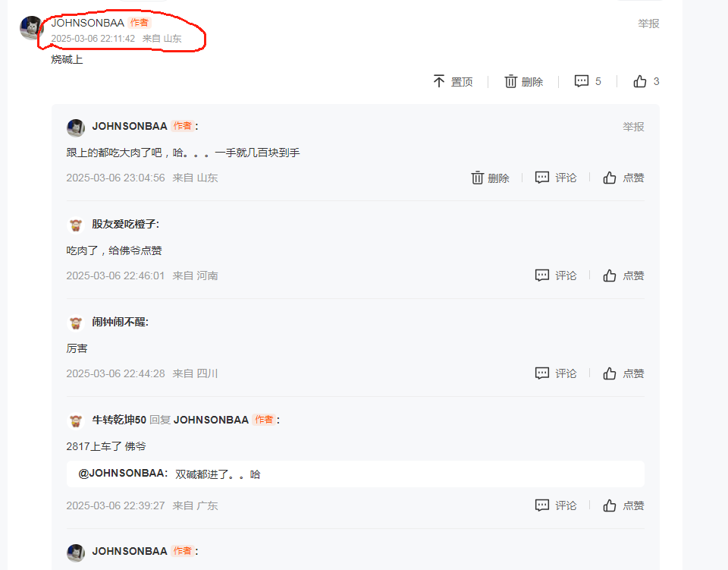
Task: Open the 5 replies comment icon
Action: (587, 81)
